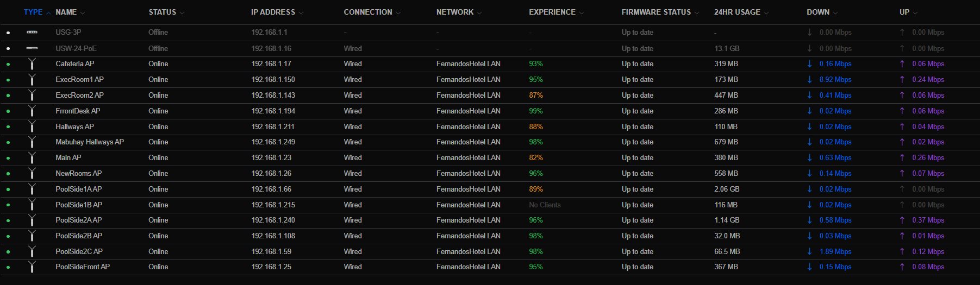Click the PoolSide2A AP upload arrow icon
The height and width of the screenshot is (285, 980).
(902, 220)
